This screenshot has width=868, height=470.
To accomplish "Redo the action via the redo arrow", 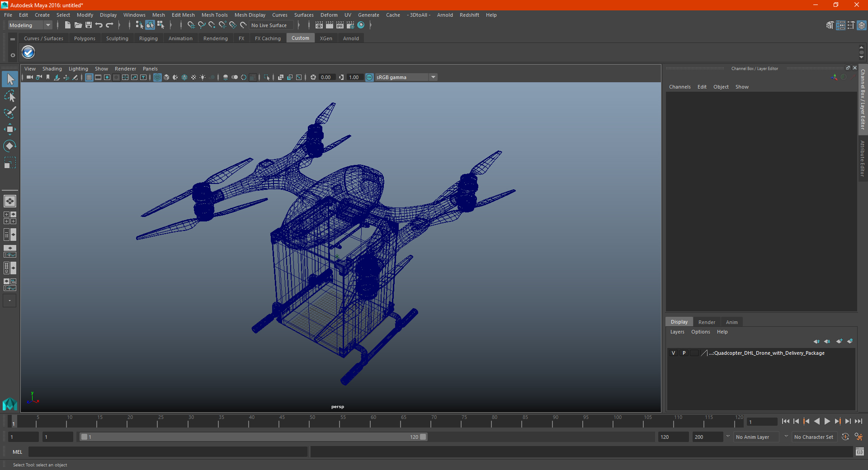I will [x=109, y=25].
